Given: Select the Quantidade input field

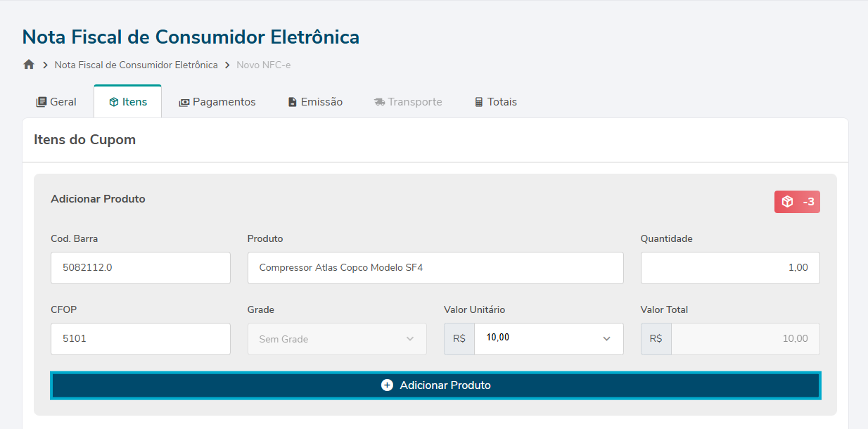Looking at the screenshot, I should 730,268.
